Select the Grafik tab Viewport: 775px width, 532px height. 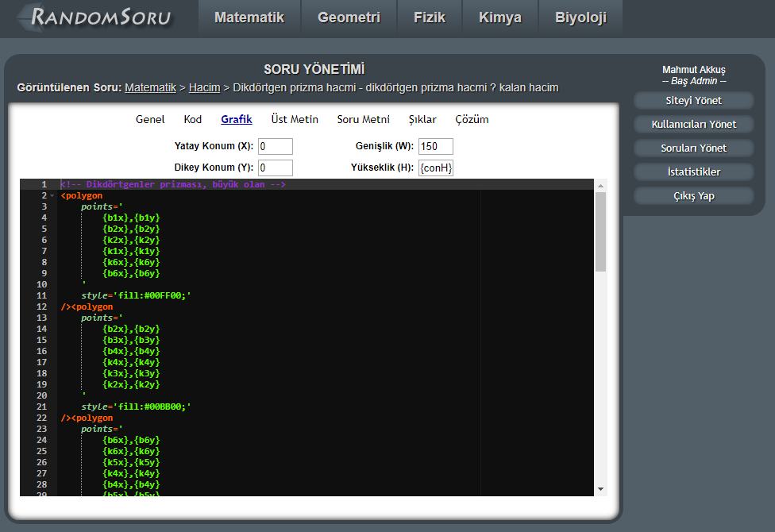pos(237,119)
